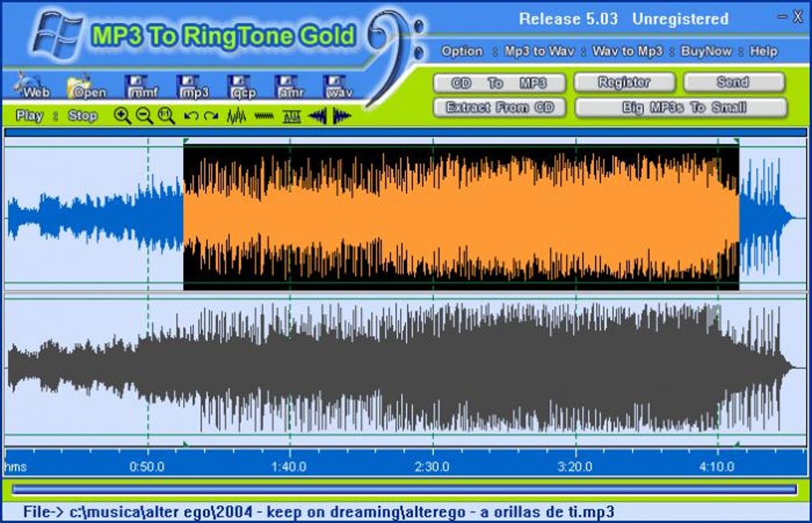Image resolution: width=812 pixels, height=523 pixels.
Task: Click the orange selected region of the upper waveform
Action: (x=461, y=217)
